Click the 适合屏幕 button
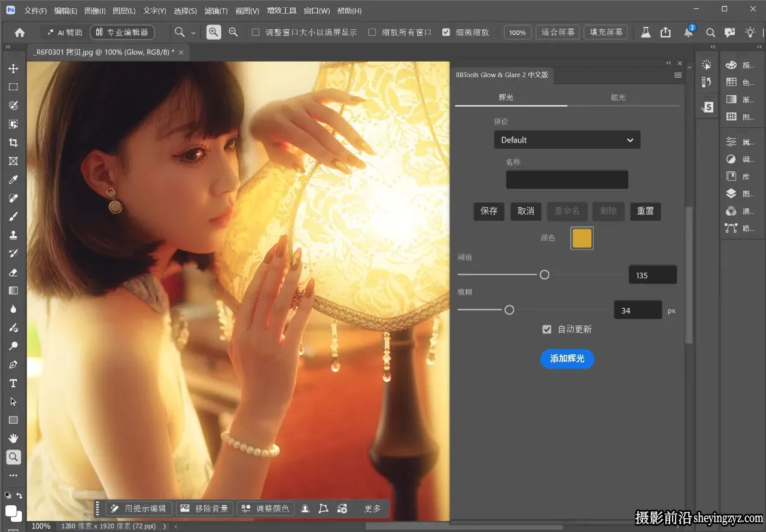Image resolution: width=766 pixels, height=532 pixels. (558, 32)
